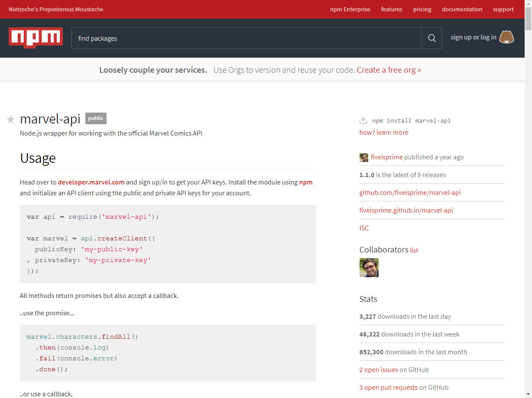Click the marvel-api package title
532x398 pixels.
coord(50,119)
